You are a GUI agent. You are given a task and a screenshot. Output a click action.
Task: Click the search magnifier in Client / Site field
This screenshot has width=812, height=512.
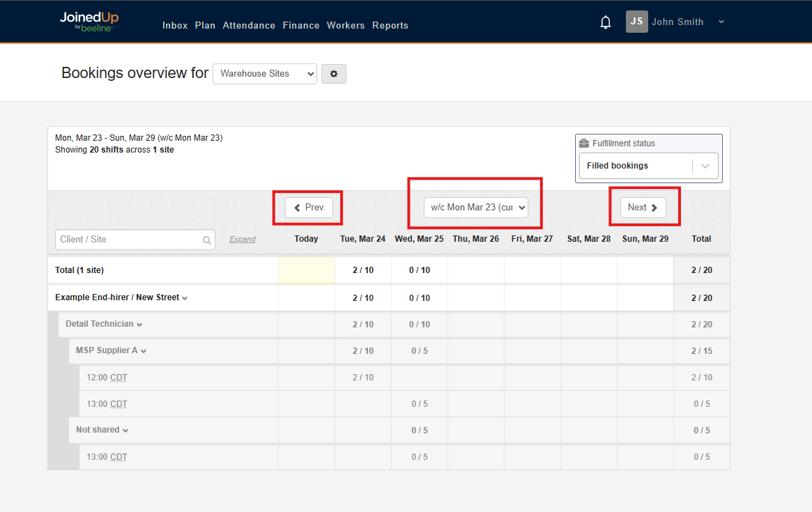pyautogui.click(x=207, y=240)
